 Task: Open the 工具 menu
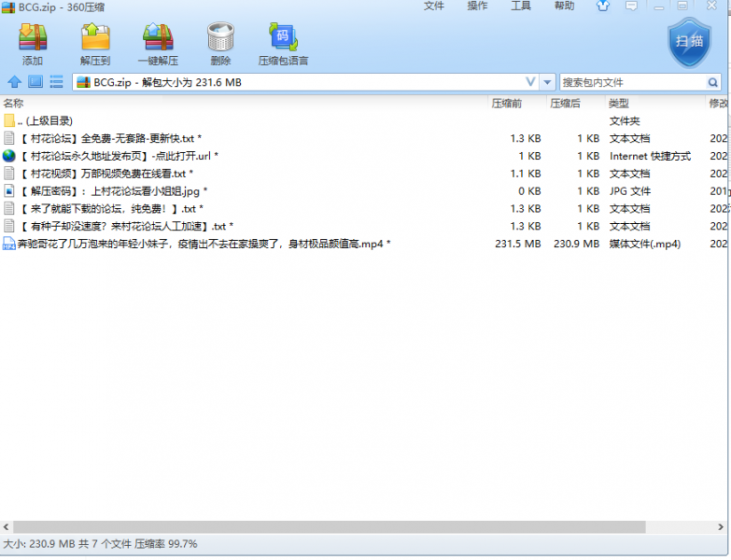[521, 7]
